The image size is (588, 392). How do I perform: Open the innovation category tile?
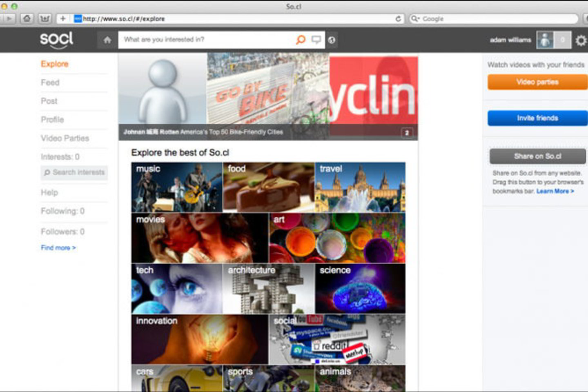tap(200, 339)
